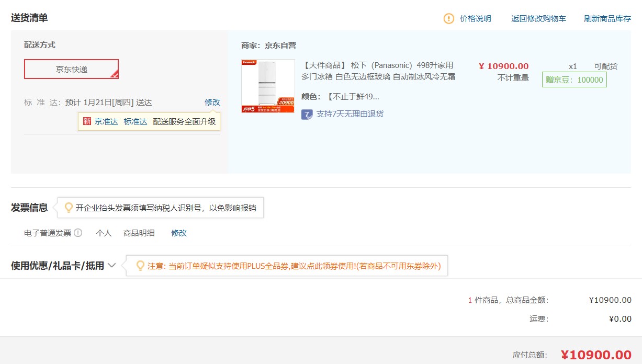642x364 pixels.
Task: Click the 不计重量 text
Action: [513, 78]
